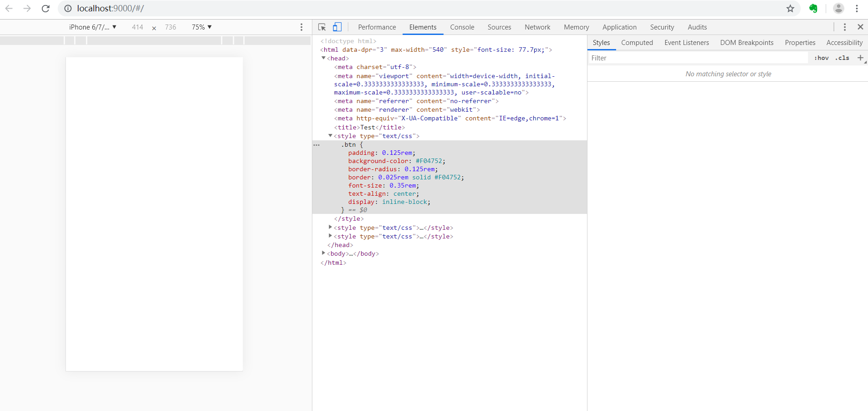The image size is (868, 411).
Task: Click the styles Filter input field
Action: pyautogui.click(x=698, y=58)
